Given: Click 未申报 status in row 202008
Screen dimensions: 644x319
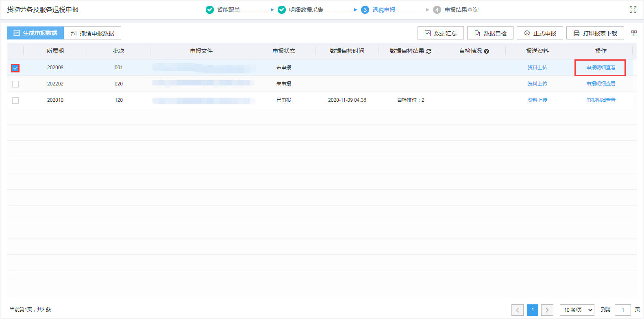Looking at the screenshot, I should click(x=284, y=68).
